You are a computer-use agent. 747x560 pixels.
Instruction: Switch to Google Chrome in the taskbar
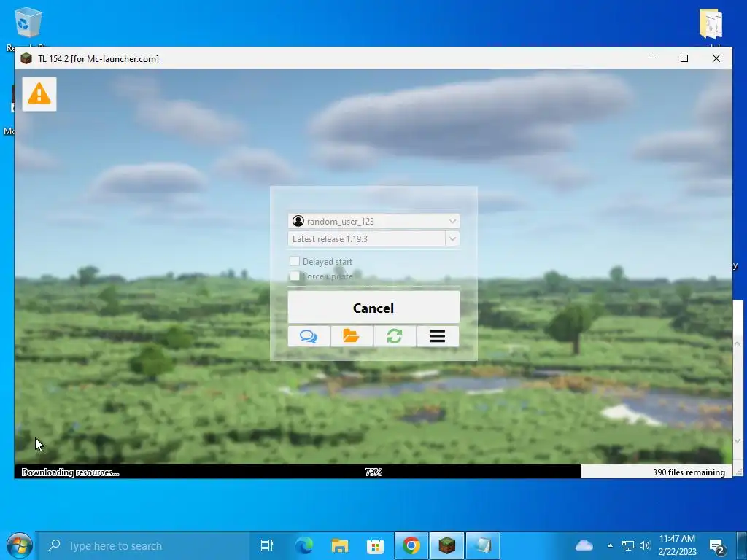(411, 545)
